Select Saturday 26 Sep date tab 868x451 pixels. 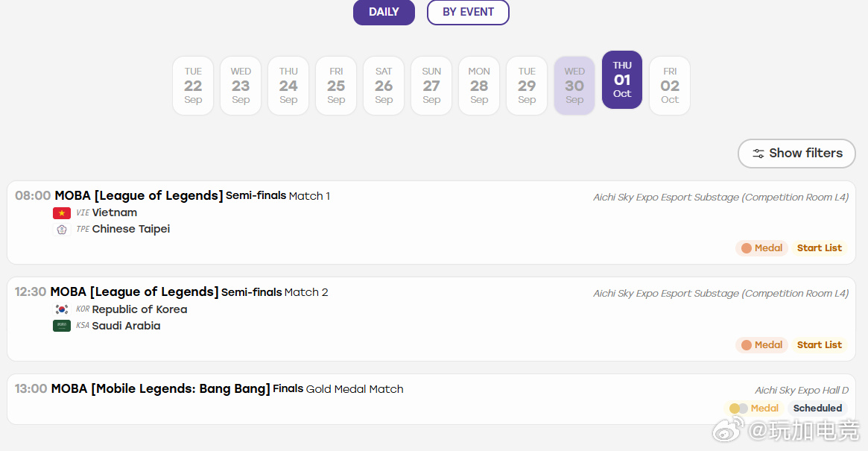[x=384, y=86]
